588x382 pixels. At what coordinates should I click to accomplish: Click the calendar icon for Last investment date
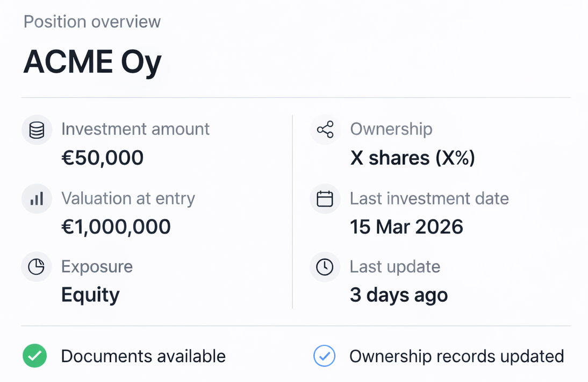[325, 199]
